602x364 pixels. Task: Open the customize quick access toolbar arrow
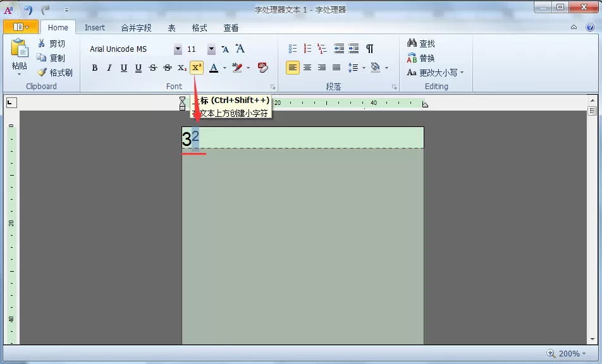click(66, 10)
